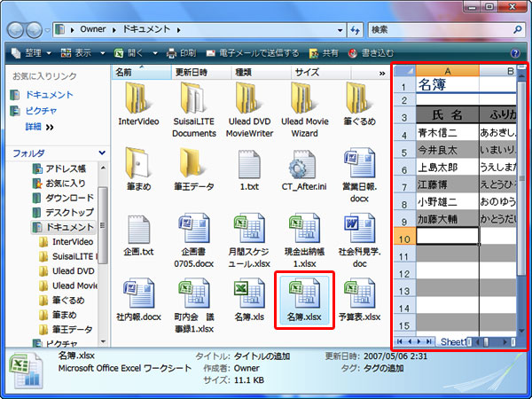Sort by the サイズ column header
This screenshot has width=532, height=399.
click(x=321, y=73)
